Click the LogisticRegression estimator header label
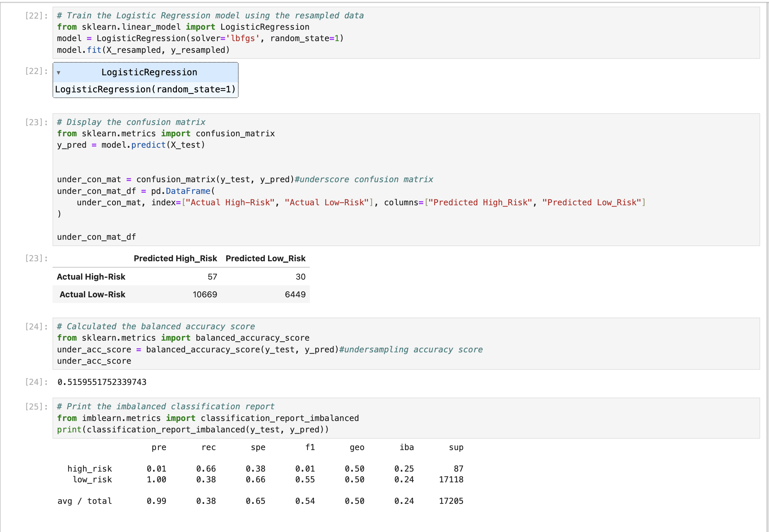The image size is (769, 532). tap(149, 72)
